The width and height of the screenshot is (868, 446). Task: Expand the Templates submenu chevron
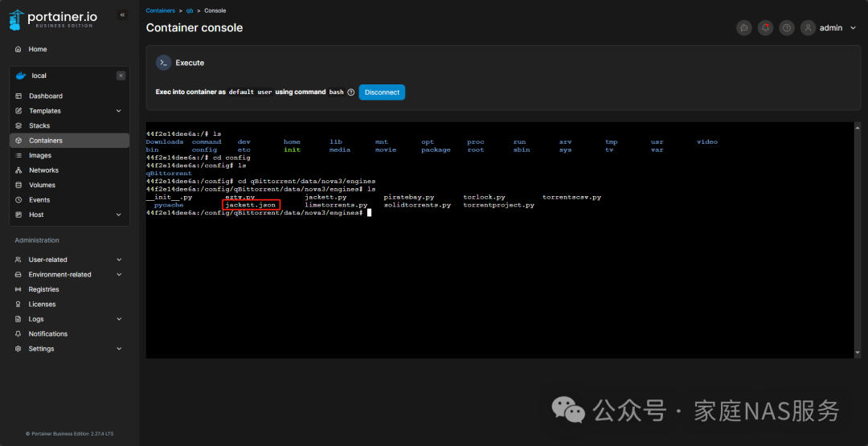point(118,111)
